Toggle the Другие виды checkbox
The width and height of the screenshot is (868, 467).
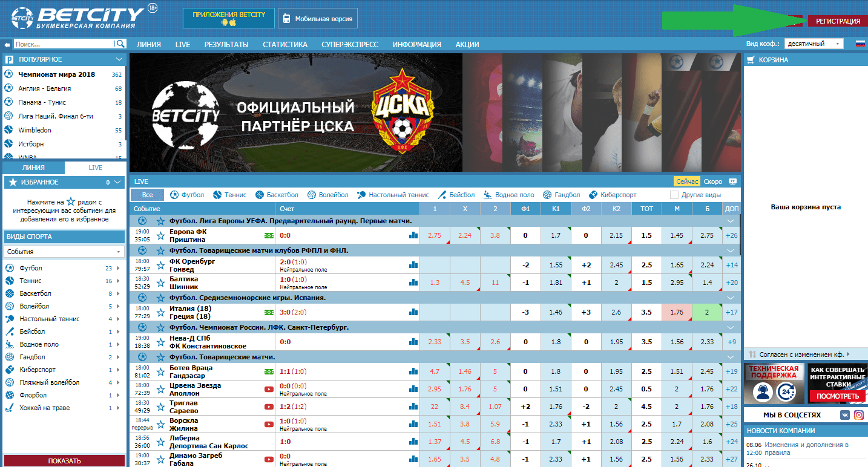(x=674, y=195)
